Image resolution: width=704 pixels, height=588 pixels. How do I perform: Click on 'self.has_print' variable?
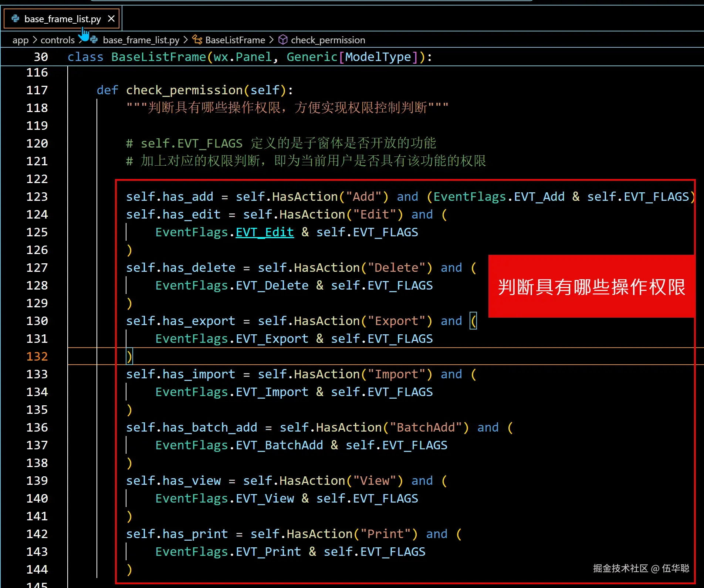tap(177, 534)
